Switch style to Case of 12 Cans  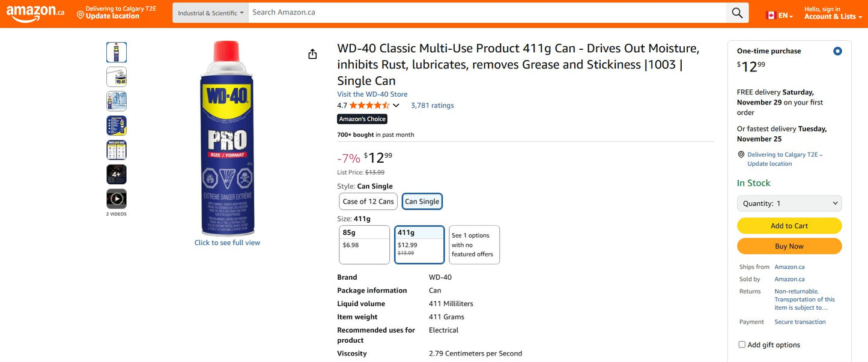pyautogui.click(x=368, y=201)
